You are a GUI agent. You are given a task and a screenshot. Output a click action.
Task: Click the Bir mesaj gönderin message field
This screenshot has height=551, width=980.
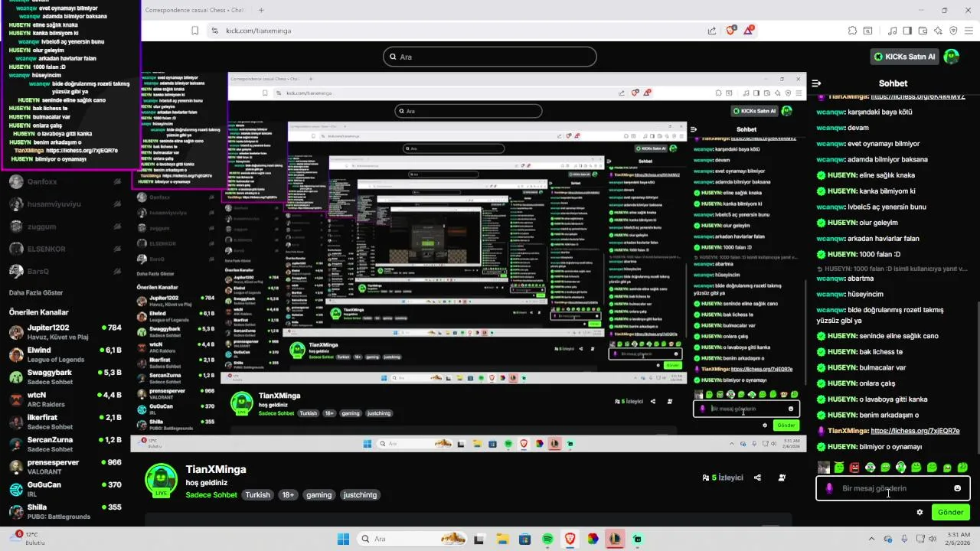[893, 488]
